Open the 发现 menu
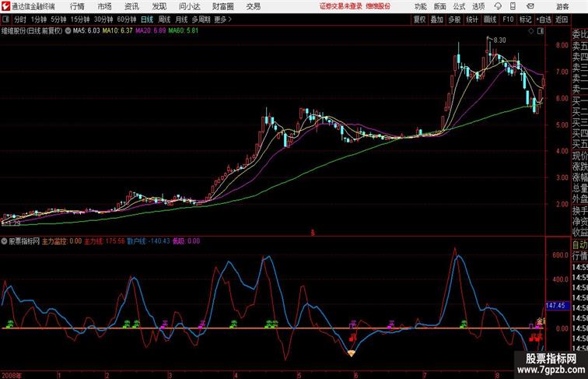 [x=159, y=6]
